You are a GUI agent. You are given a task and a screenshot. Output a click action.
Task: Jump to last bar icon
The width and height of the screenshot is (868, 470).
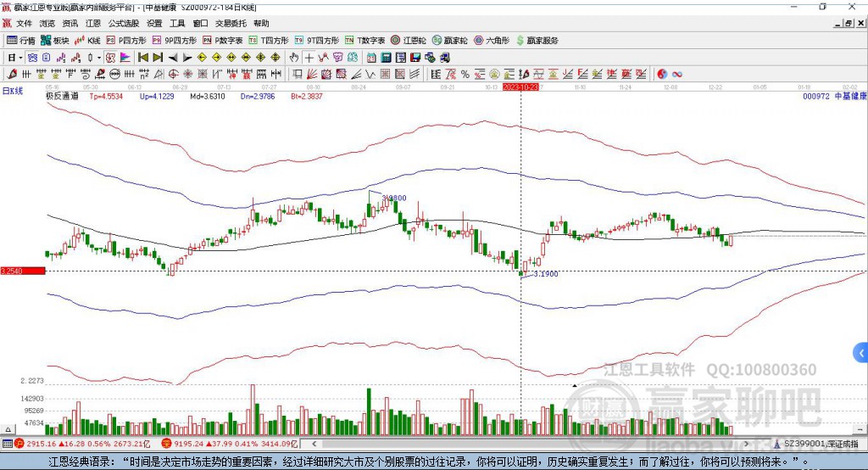(158, 58)
